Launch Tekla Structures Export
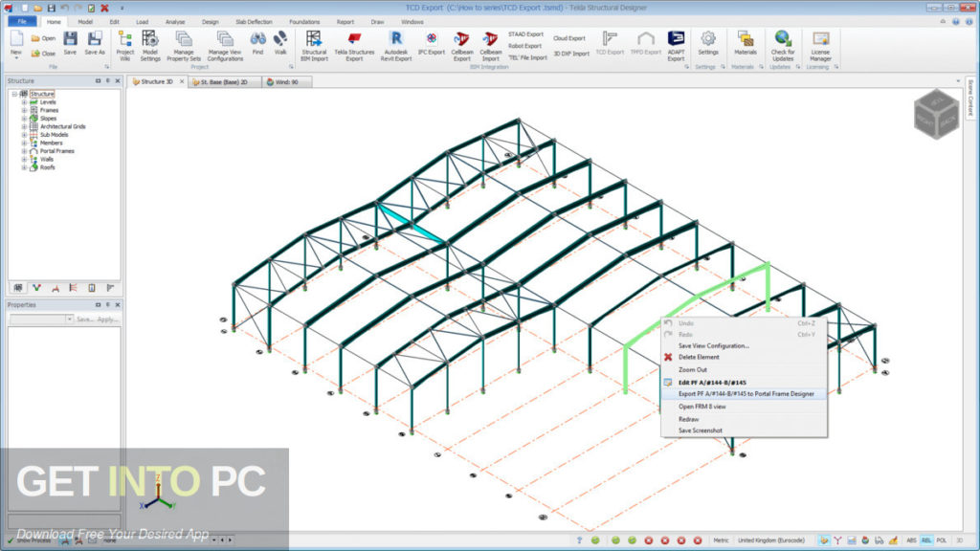The height and width of the screenshot is (551, 980). (x=354, y=46)
